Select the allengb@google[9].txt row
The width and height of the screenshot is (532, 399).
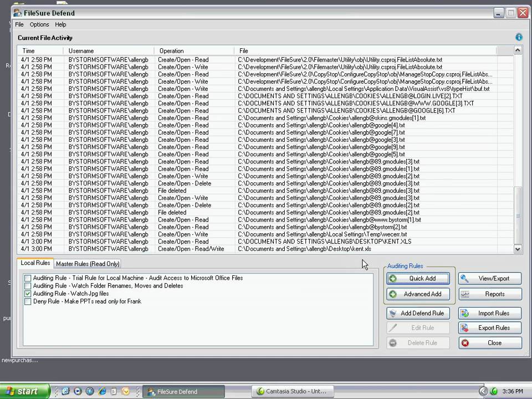tap(265, 147)
